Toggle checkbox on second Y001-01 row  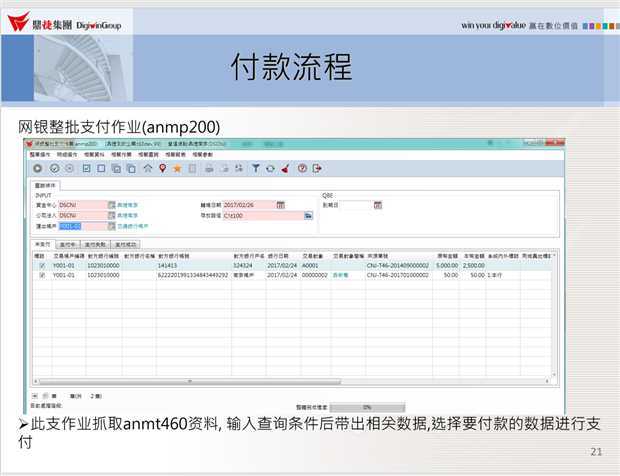coord(41,274)
